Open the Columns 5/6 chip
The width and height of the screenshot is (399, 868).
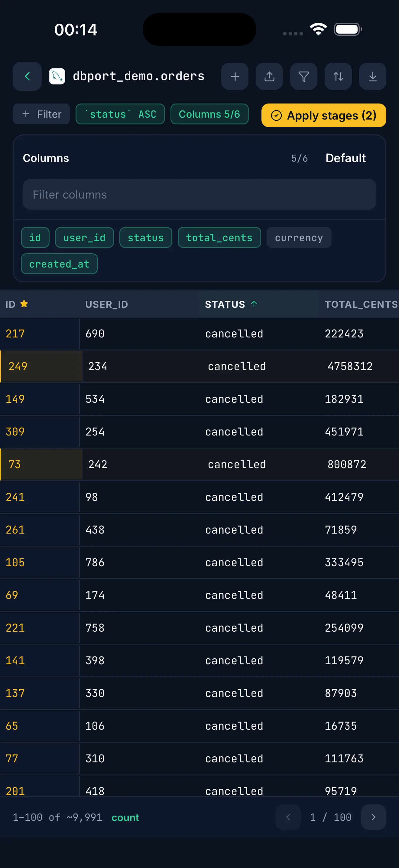tap(209, 114)
